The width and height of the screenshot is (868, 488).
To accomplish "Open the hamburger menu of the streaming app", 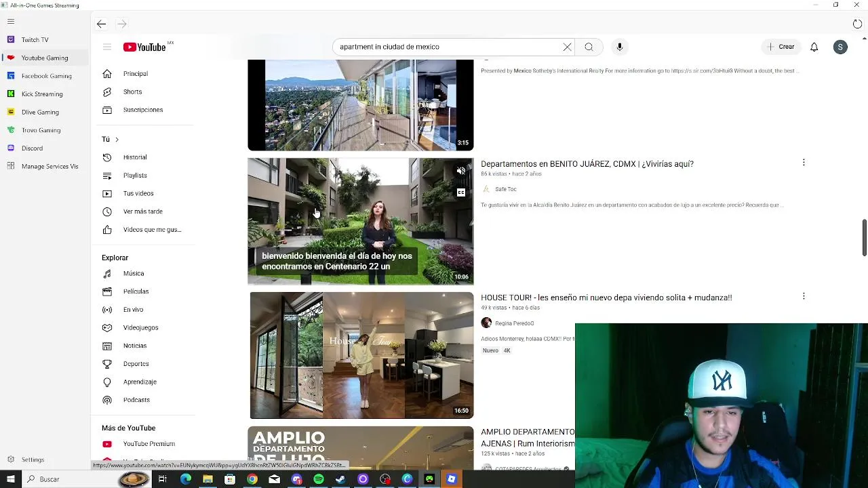I will click(11, 21).
